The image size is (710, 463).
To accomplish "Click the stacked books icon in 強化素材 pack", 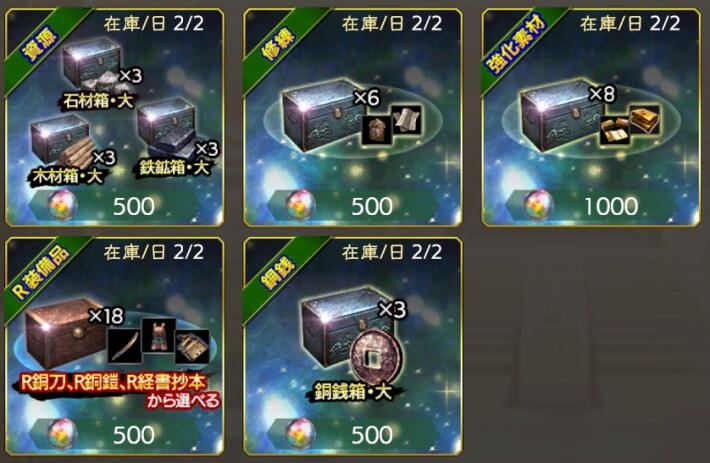I will tap(644, 120).
